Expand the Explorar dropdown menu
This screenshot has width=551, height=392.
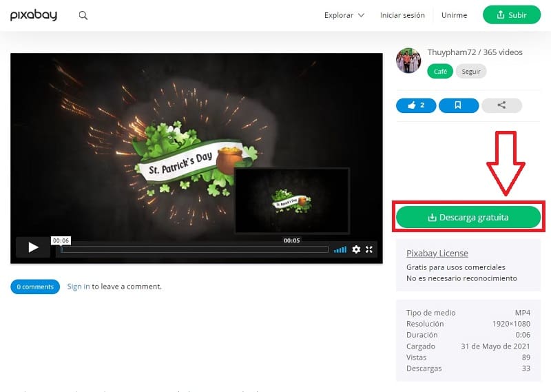(344, 15)
